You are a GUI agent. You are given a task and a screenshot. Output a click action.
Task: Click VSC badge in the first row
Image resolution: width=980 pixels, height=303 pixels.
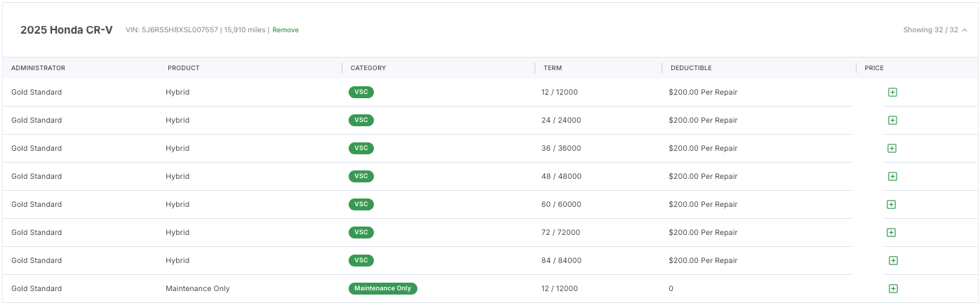pos(361,92)
